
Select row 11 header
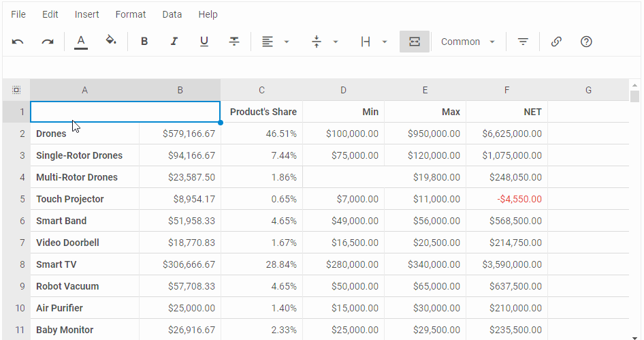(16, 330)
